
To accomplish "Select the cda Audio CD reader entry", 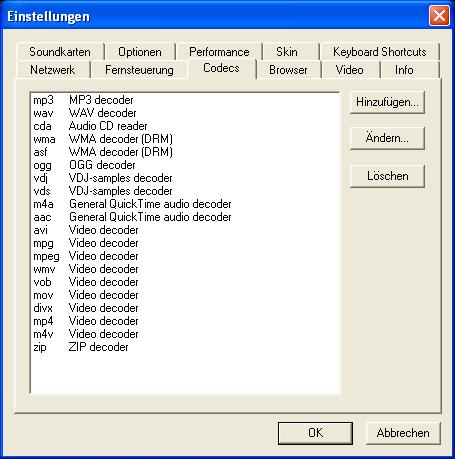I will [185, 126].
